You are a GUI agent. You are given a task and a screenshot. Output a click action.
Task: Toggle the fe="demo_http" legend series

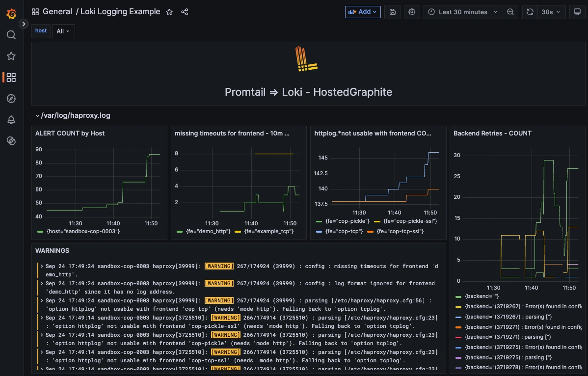point(208,231)
